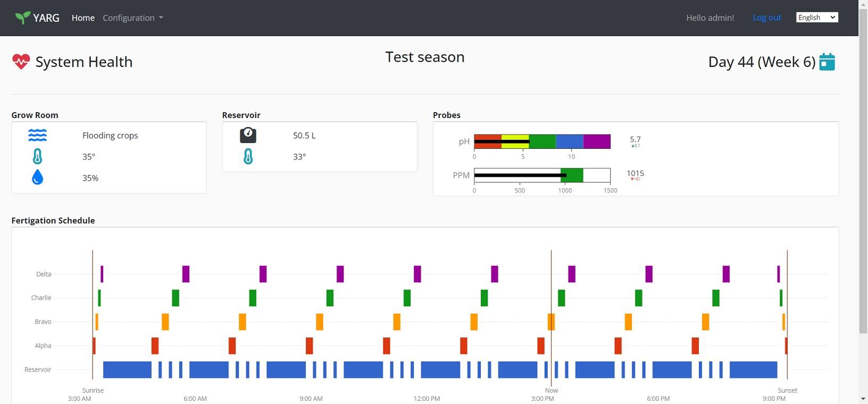Go to the Home nav item
Viewport: 868px width, 404px height.
click(83, 18)
